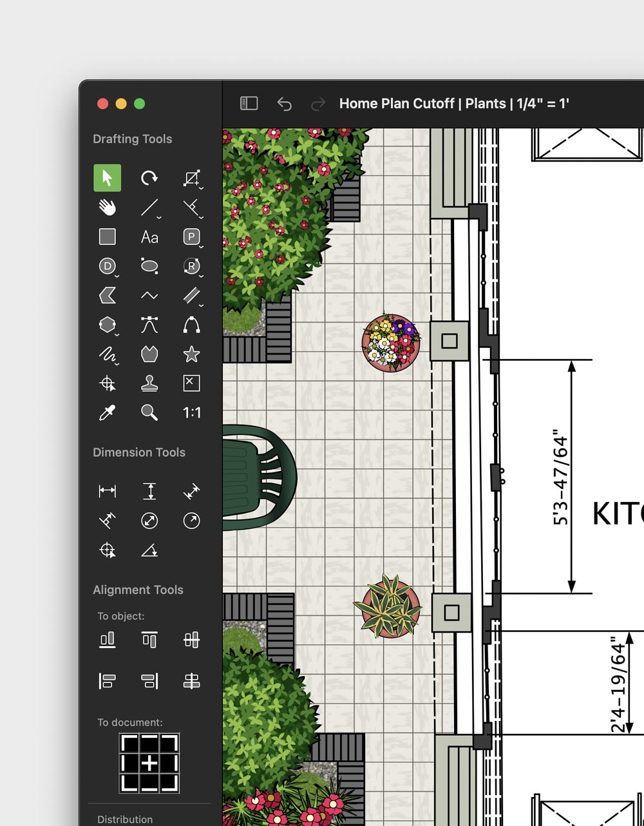Select the Rotate tool
This screenshot has height=826, width=644.
[149, 178]
